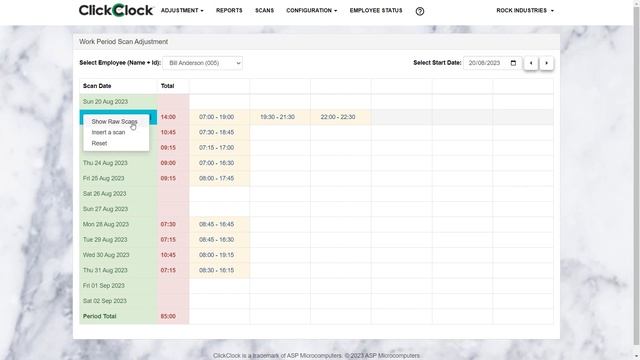Choose Insert a scan from context menu
Image resolution: width=640 pixels, height=360 pixels.
pyautogui.click(x=108, y=132)
